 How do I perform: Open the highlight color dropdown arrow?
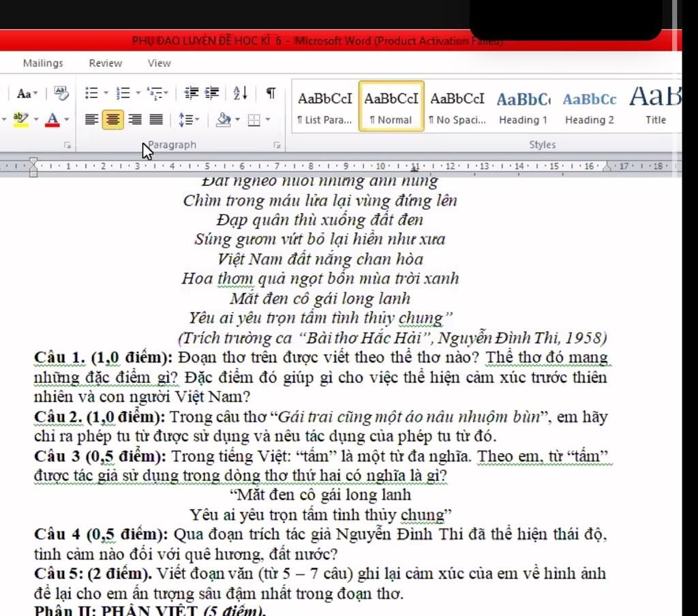[x=37, y=119]
